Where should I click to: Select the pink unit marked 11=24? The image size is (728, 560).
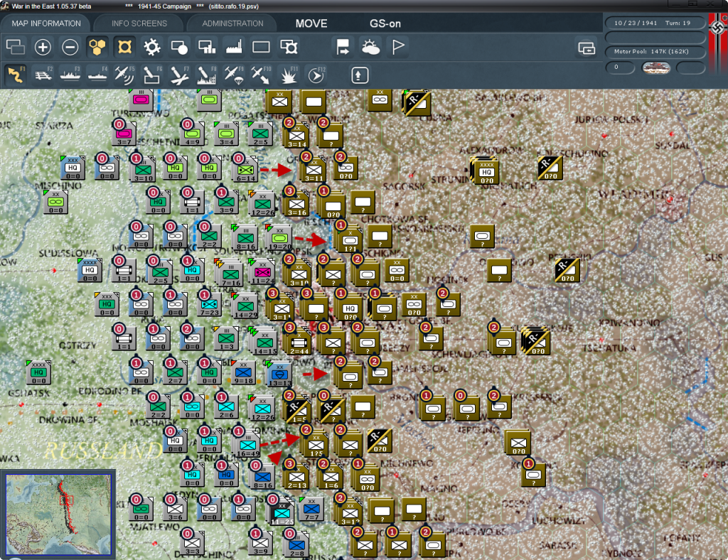262,271
